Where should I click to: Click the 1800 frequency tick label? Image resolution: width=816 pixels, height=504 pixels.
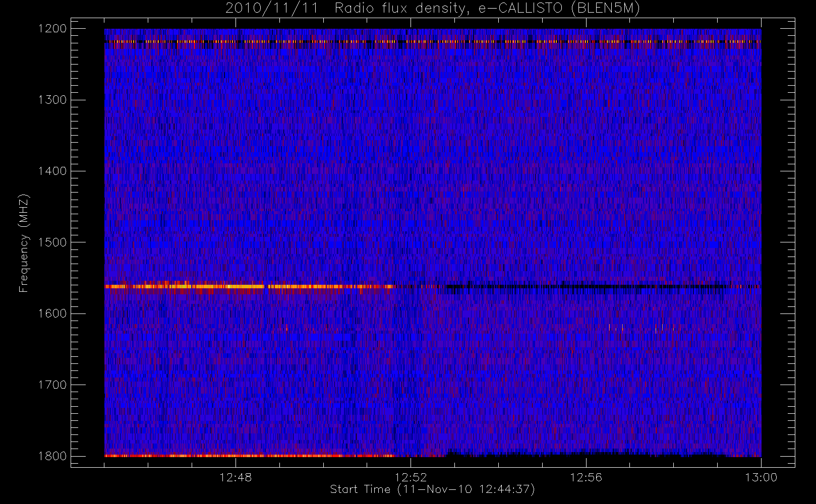[52, 456]
